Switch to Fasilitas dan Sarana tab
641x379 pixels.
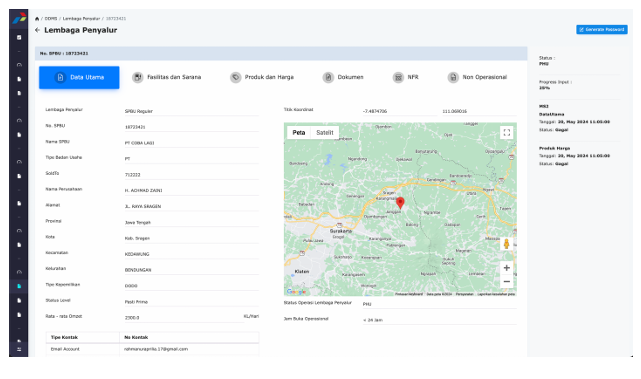tap(167, 77)
